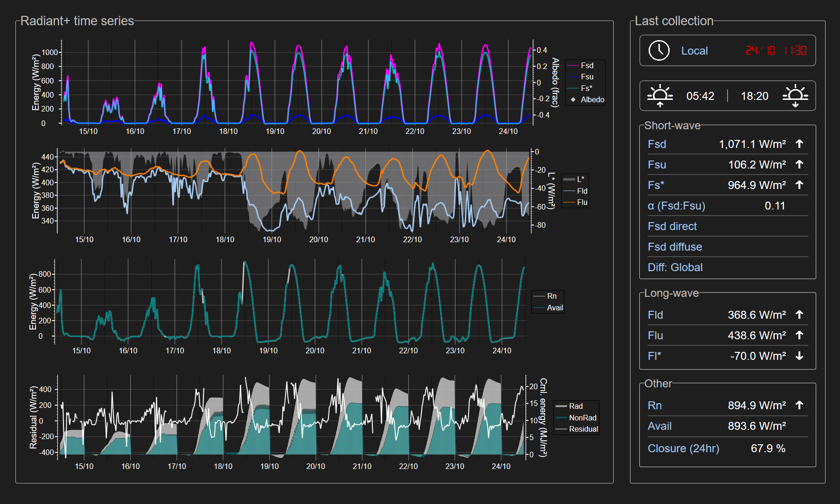Click the up arrow in the Fsd row
The image size is (840, 504).
pos(799,144)
